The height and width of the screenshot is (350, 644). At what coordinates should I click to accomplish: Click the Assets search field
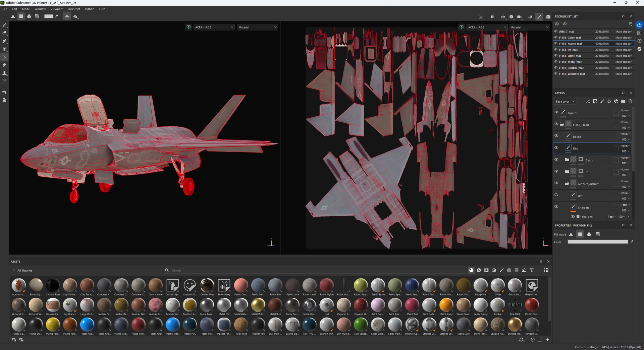pyautogui.click(x=315, y=270)
